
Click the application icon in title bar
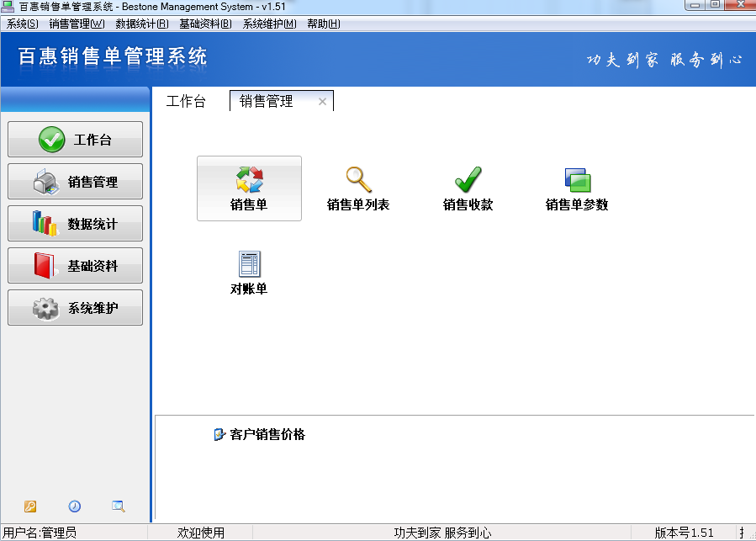click(x=8, y=7)
